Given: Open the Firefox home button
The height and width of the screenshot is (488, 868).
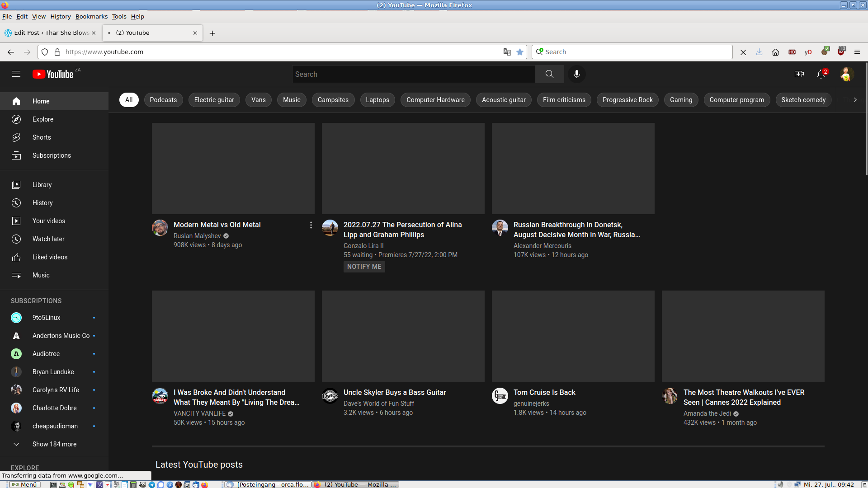Looking at the screenshot, I should (775, 52).
